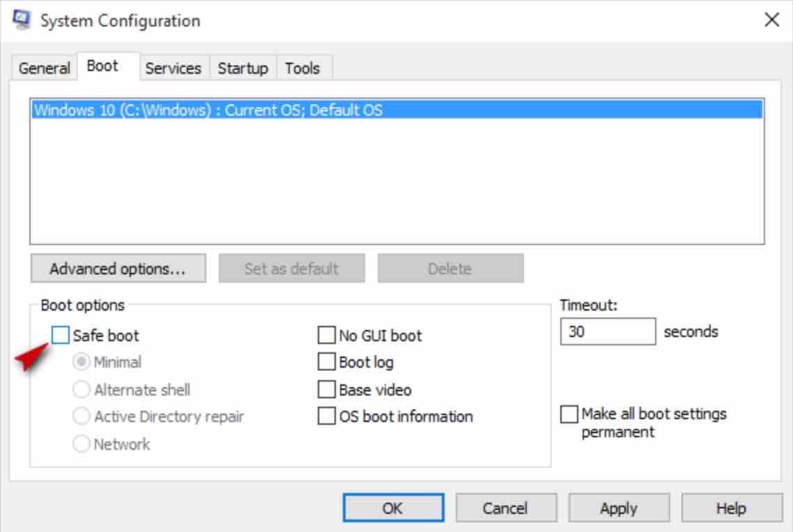Open the Tools tab
The image size is (793, 532).
[x=302, y=68]
